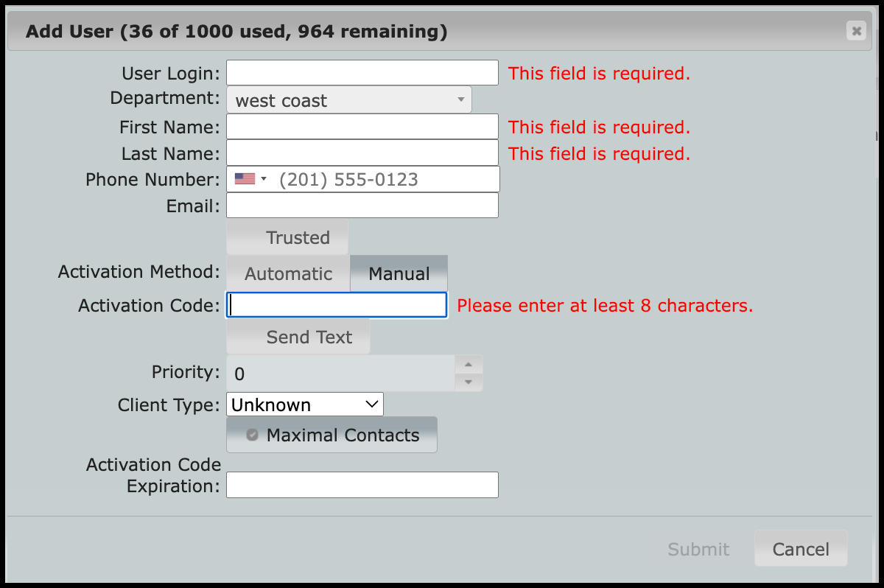Click the Submit button
884x588 pixels.
pos(698,549)
